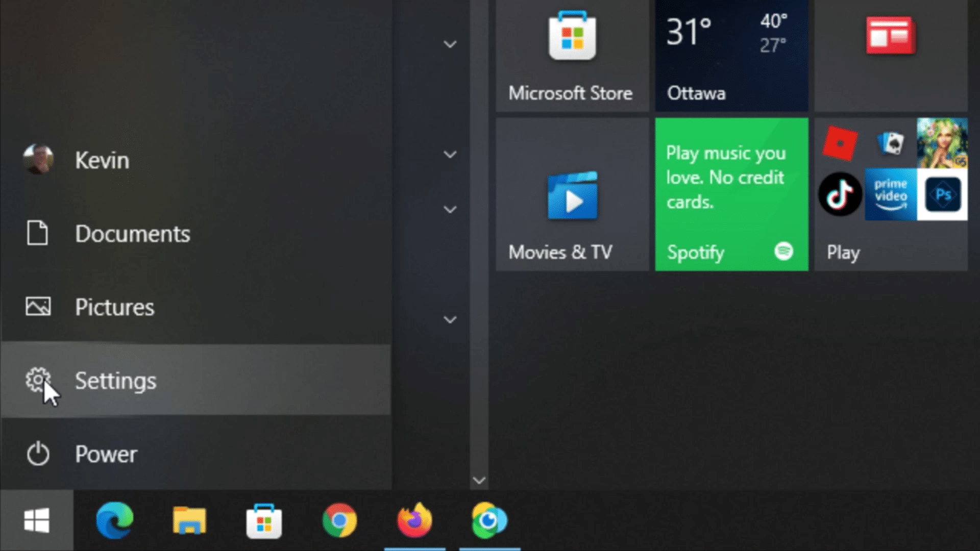The image size is (980, 551).
Task: Launch the Movies & TV tile
Action: [x=572, y=194]
